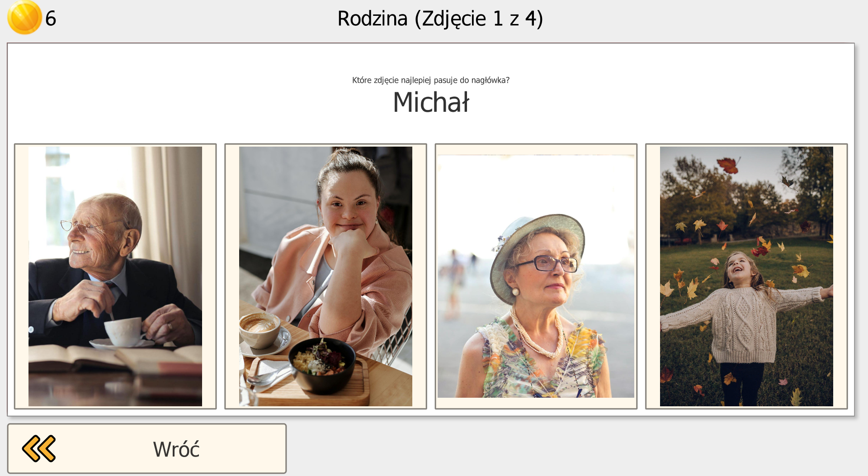The image size is (868, 476).
Task: Select the photo of girl among autumn leaves
Action: (x=746, y=276)
